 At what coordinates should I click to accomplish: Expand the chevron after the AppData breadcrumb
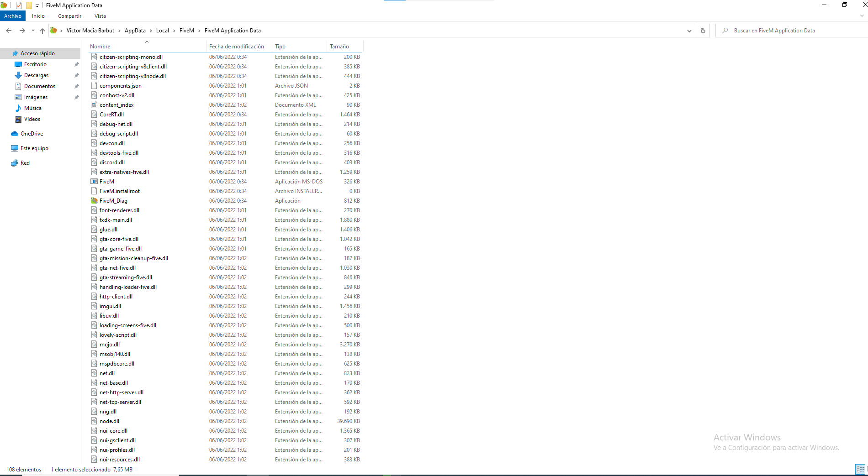tap(151, 31)
